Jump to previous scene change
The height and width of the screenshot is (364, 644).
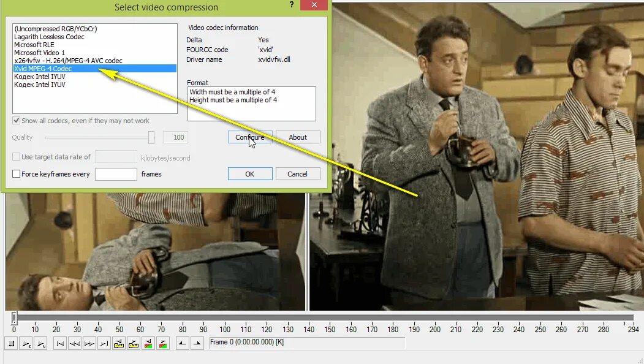tap(148, 343)
